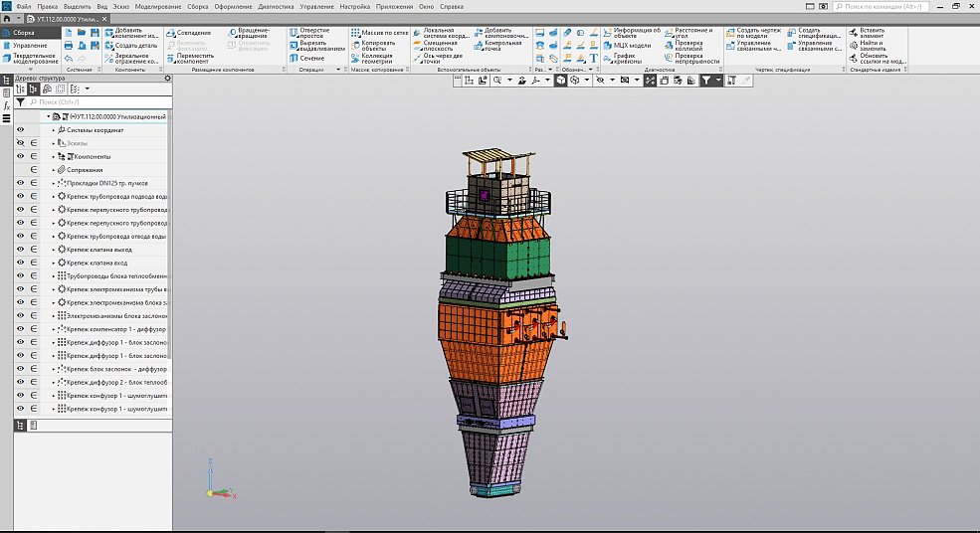Switch to the Управление toolbar set

pos(29,46)
